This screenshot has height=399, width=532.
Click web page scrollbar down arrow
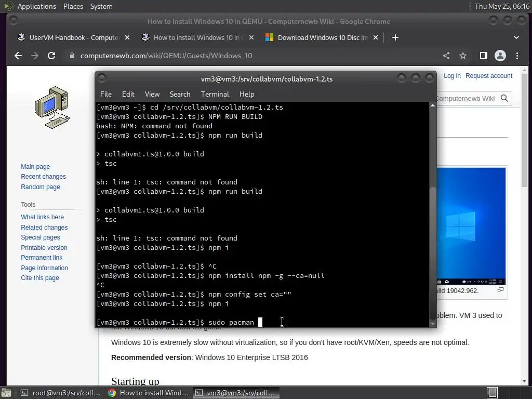click(x=525, y=381)
